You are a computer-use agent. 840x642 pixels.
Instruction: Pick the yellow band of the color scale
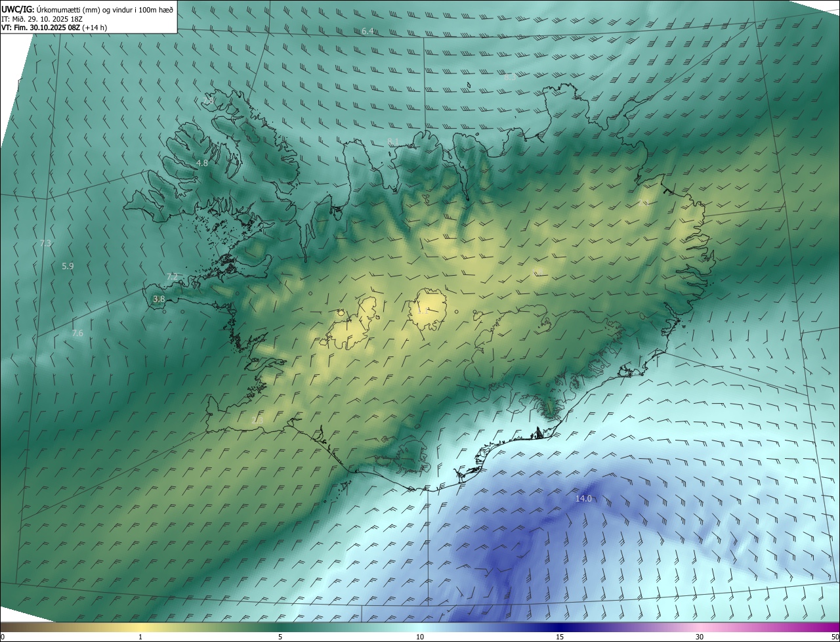pos(140,627)
